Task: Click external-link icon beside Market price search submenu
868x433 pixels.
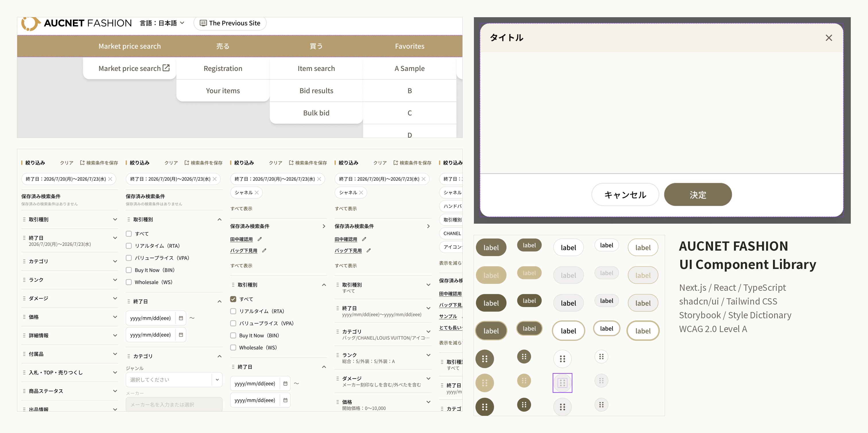Action: (166, 68)
